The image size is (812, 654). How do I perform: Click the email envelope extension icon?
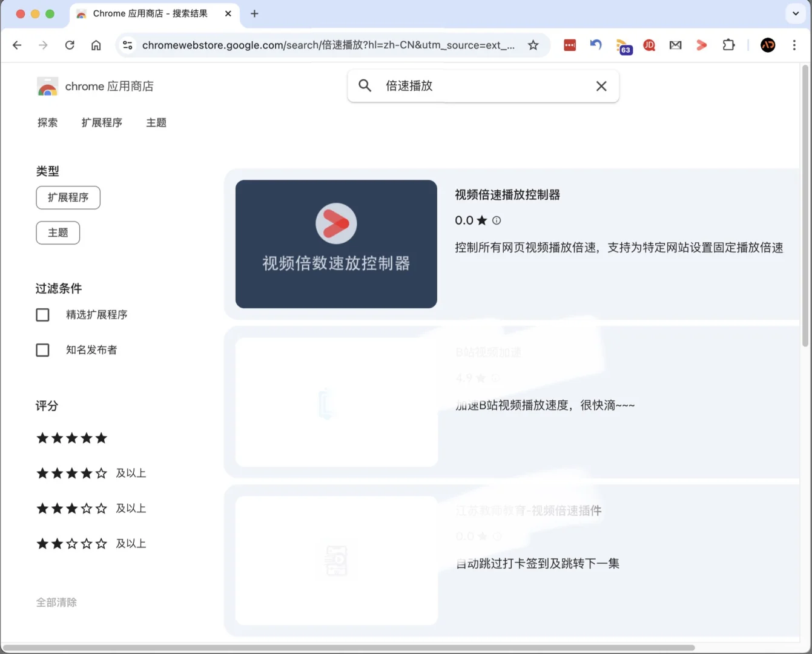[x=675, y=45]
